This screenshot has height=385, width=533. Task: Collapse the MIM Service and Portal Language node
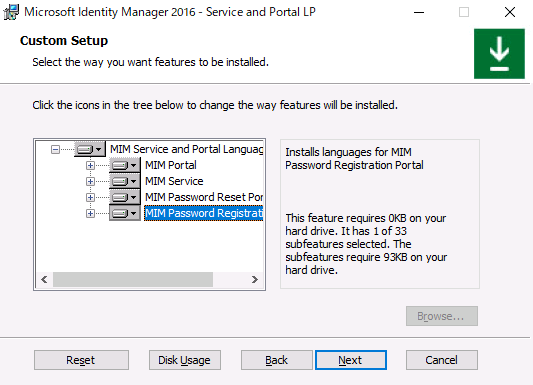point(55,149)
